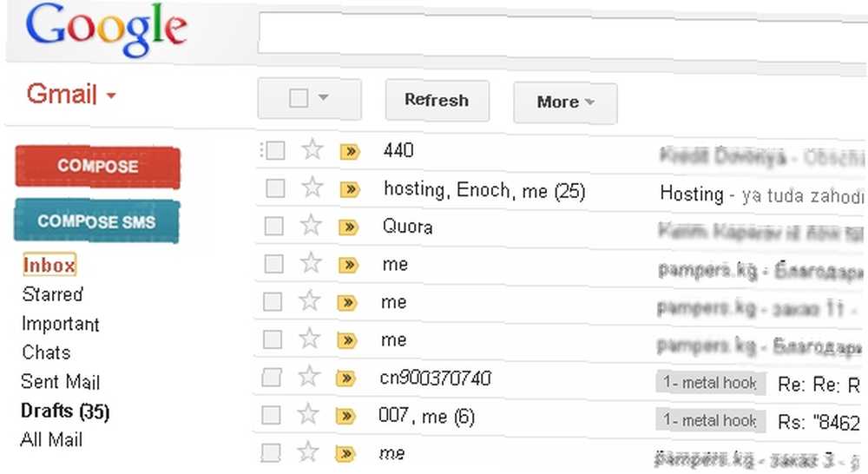Check the box next to cn900370740
The width and height of the screenshot is (868, 474).
click(x=271, y=378)
